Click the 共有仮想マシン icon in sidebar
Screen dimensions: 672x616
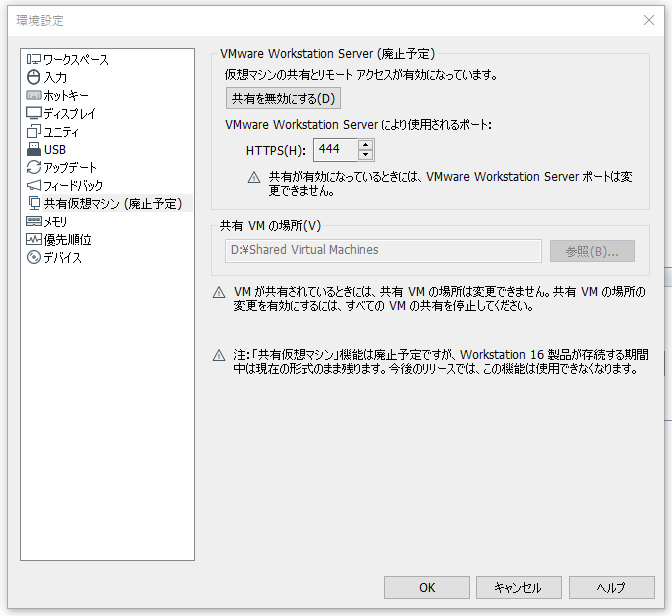[x=34, y=203]
